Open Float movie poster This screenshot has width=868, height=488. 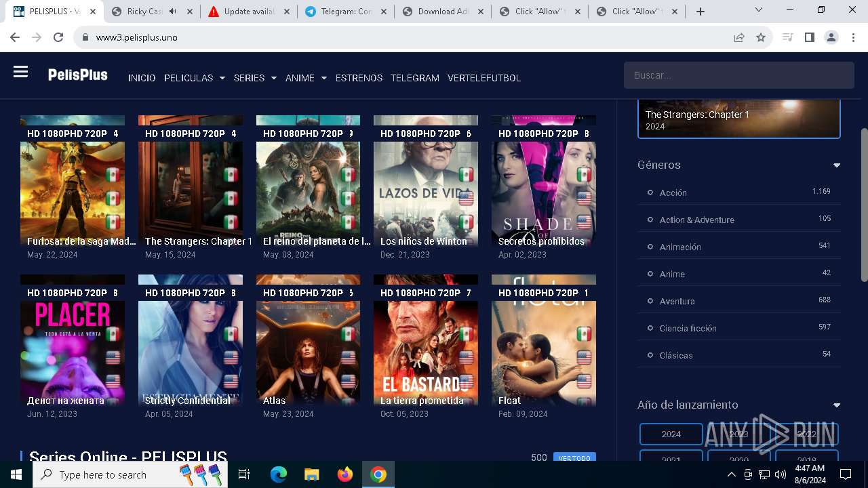[x=544, y=340]
